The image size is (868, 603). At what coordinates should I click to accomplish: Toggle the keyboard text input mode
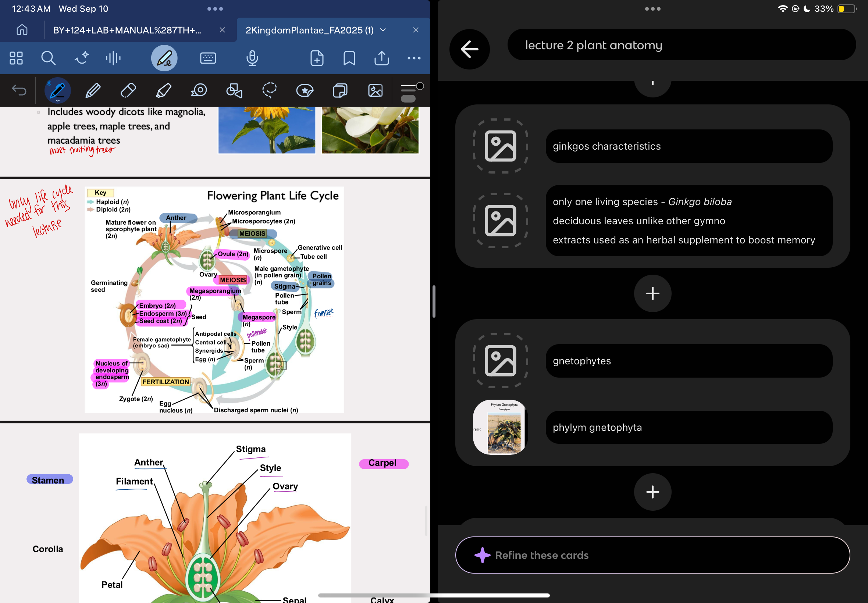[x=208, y=58]
